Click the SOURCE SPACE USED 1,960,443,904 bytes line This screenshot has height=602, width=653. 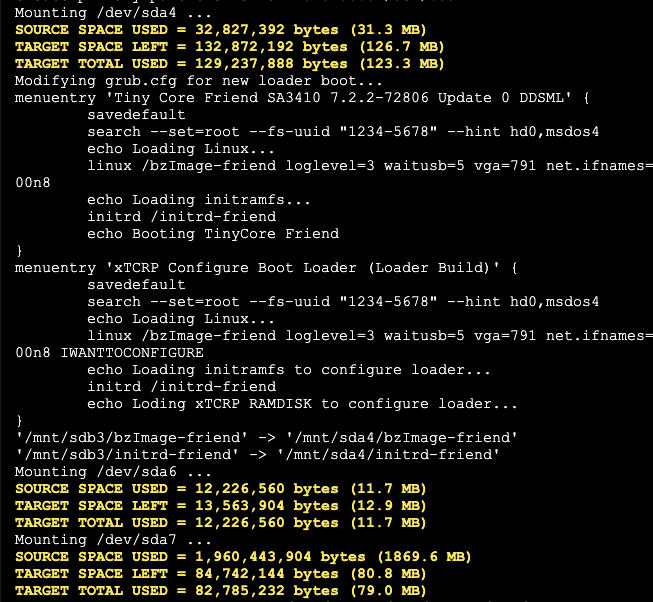coord(243,557)
